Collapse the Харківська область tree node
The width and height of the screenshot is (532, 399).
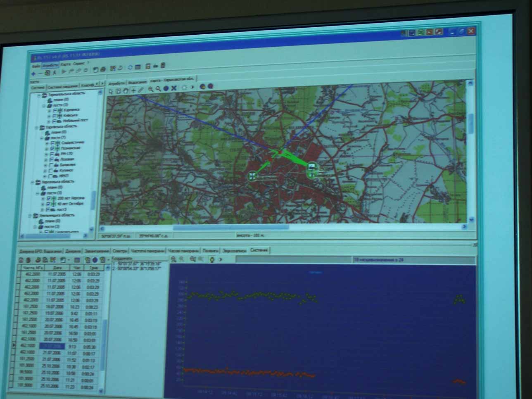37,128
